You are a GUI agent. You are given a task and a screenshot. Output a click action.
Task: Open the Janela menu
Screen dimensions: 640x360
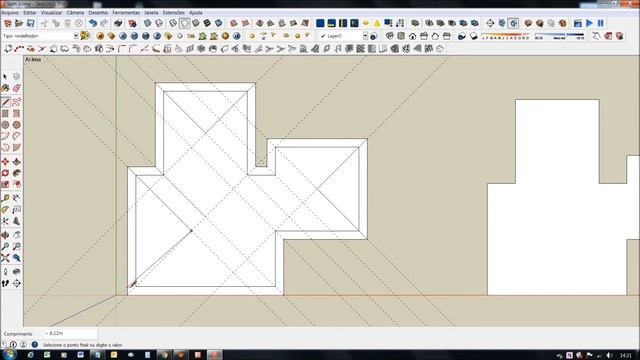tap(151, 13)
